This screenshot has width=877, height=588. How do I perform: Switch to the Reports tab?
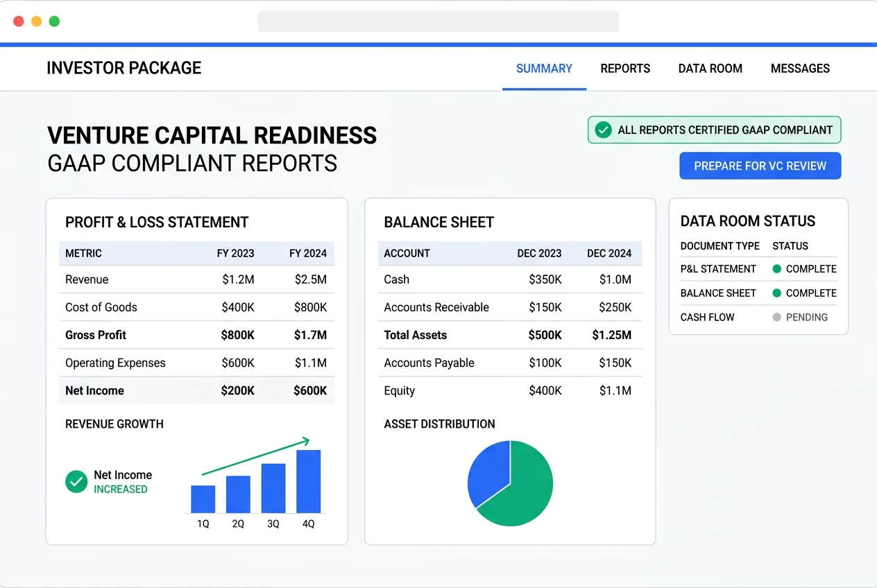(625, 68)
